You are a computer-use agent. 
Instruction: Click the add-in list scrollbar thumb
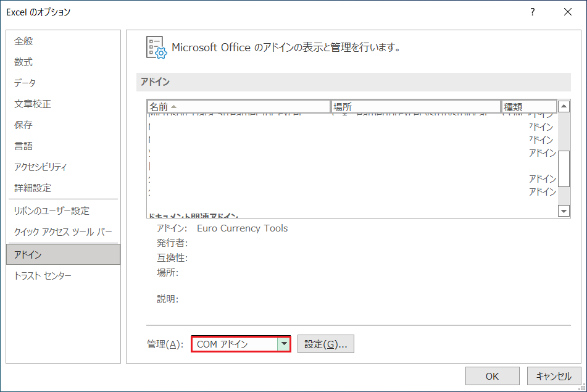tap(564, 167)
